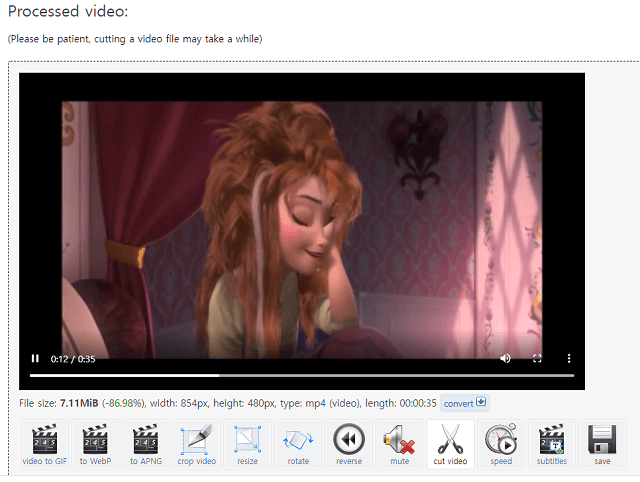Toggle the video player volume
Image resolution: width=640 pixels, height=482 pixels.
(505, 358)
